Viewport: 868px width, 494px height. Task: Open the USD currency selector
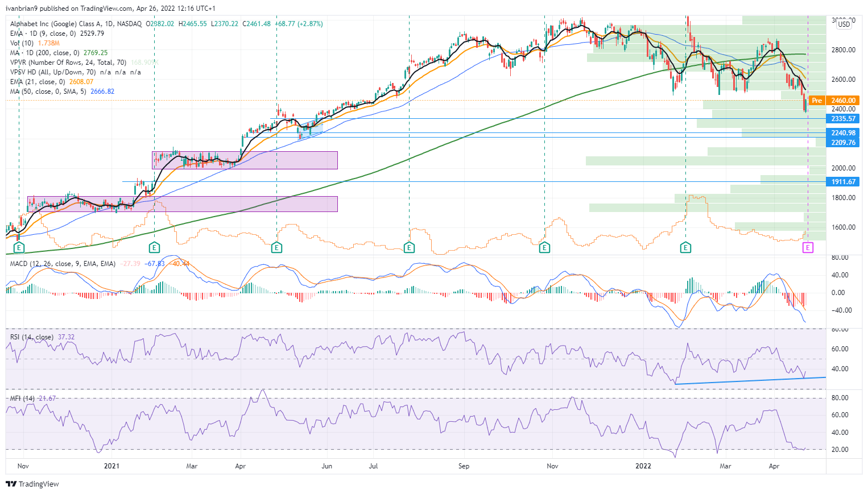point(844,24)
